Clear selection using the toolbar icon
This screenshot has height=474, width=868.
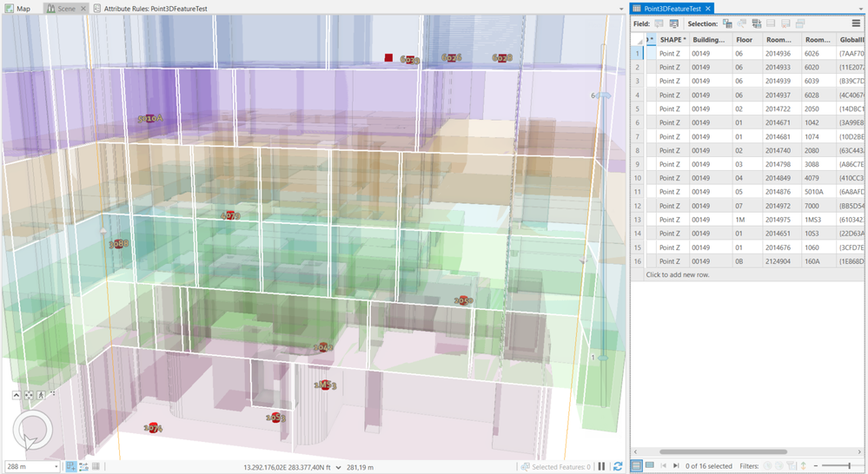point(771,23)
